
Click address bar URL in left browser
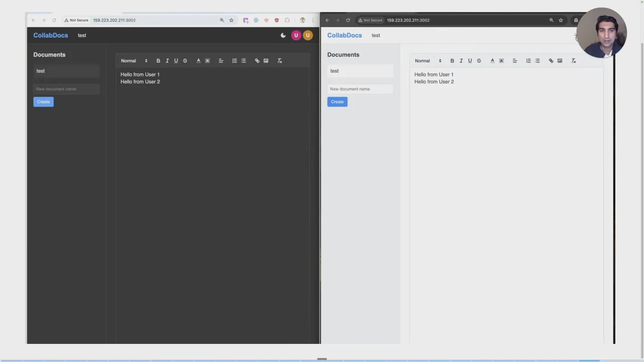pyautogui.click(x=114, y=20)
